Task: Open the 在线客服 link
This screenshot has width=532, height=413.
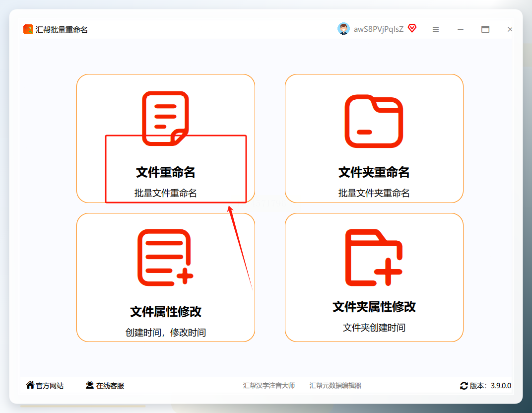Action: pos(110,386)
